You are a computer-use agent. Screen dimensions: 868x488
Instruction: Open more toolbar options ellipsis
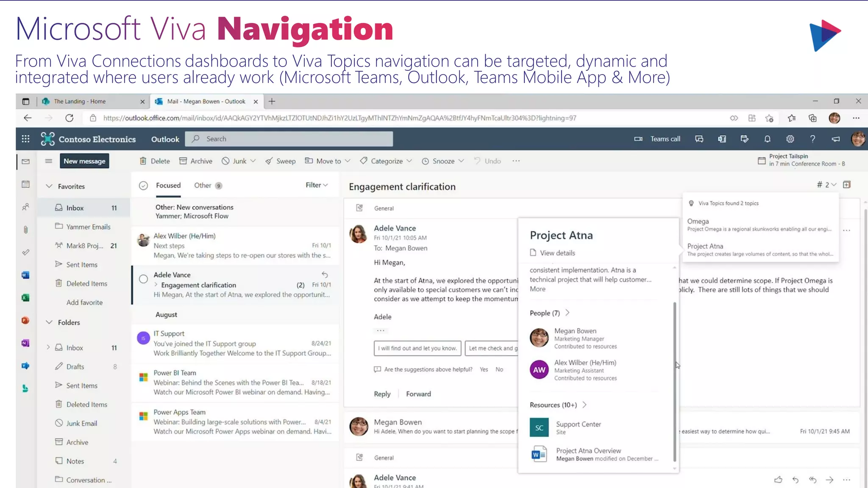pos(516,161)
